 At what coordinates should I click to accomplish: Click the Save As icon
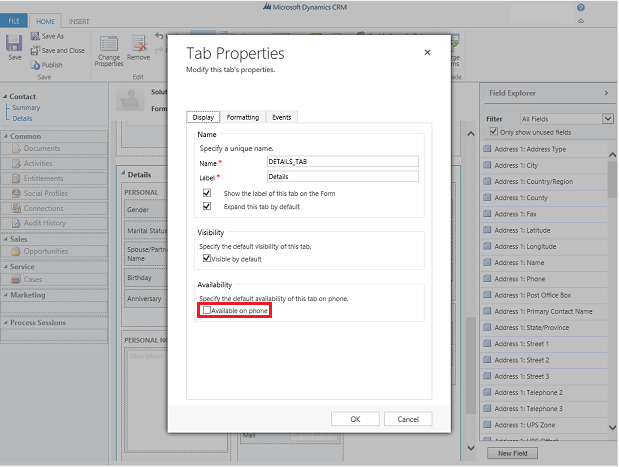[x=35, y=36]
